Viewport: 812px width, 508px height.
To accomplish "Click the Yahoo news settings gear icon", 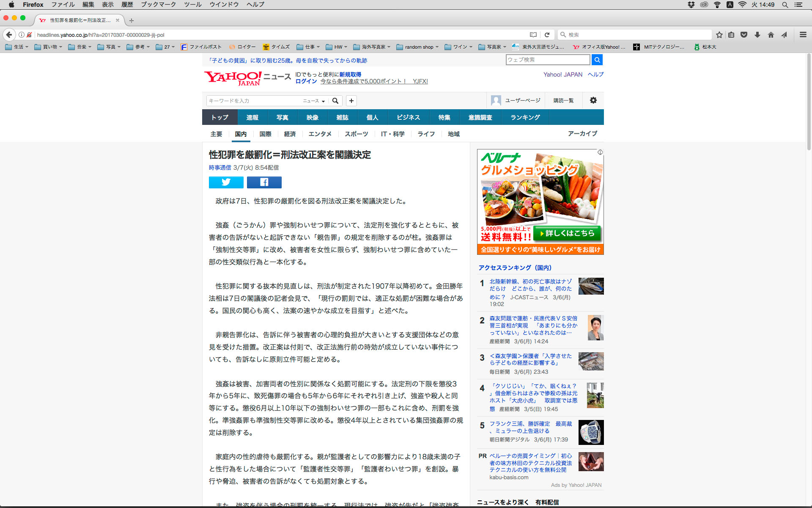I will 593,100.
